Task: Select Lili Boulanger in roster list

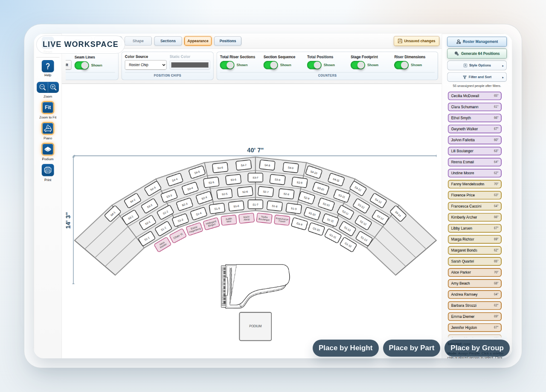Action: (x=475, y=151)
